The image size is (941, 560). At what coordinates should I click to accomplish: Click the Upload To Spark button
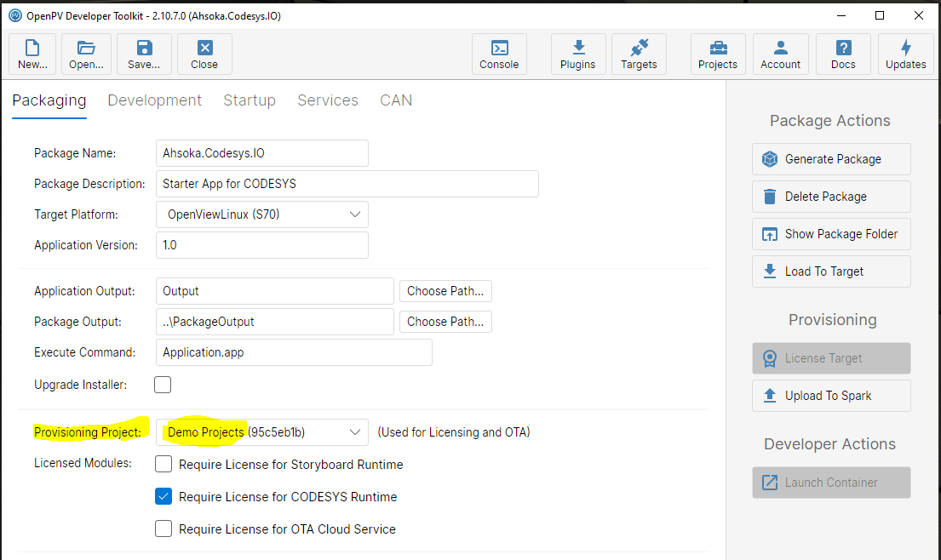[x=831, y=396]
